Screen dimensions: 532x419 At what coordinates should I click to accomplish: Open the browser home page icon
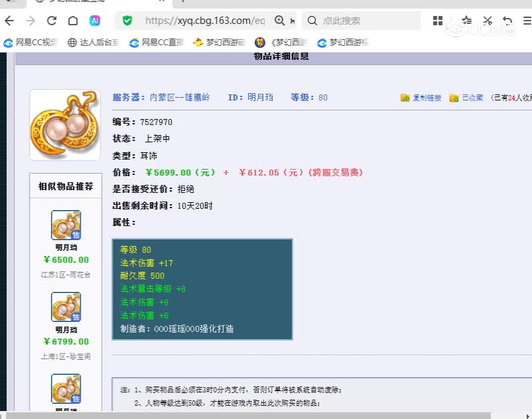point(73,21)
